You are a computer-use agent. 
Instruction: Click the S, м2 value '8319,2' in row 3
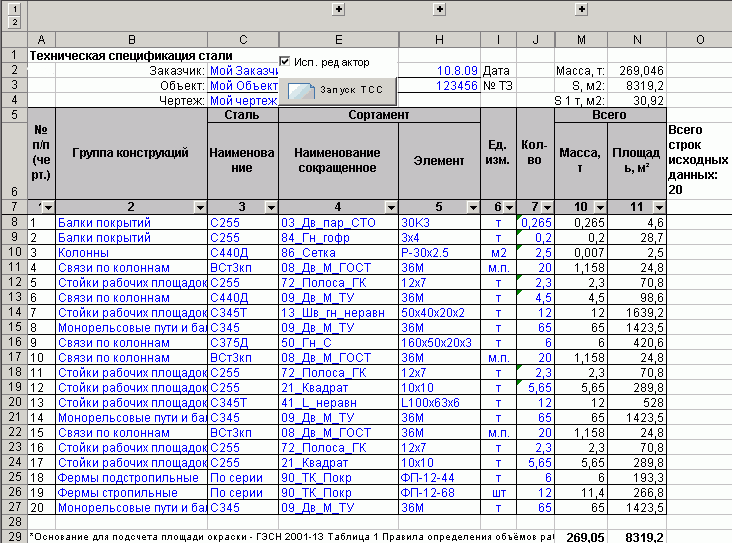point(637,85)
